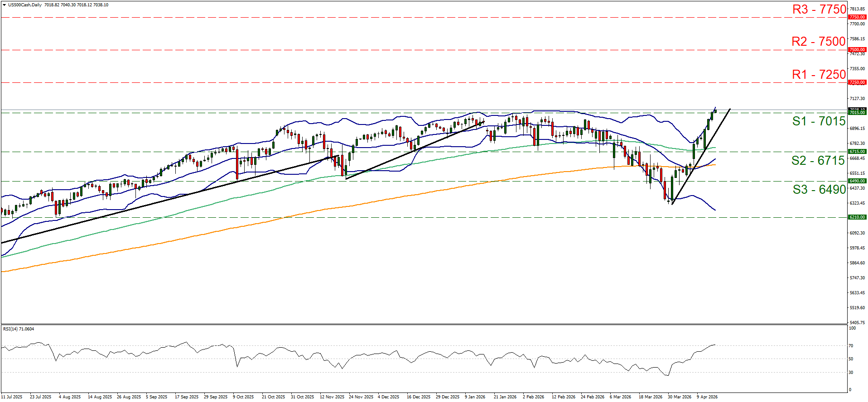Select the S1 - 7015 support label
This screenshot has width=868, height=402.
819,121
